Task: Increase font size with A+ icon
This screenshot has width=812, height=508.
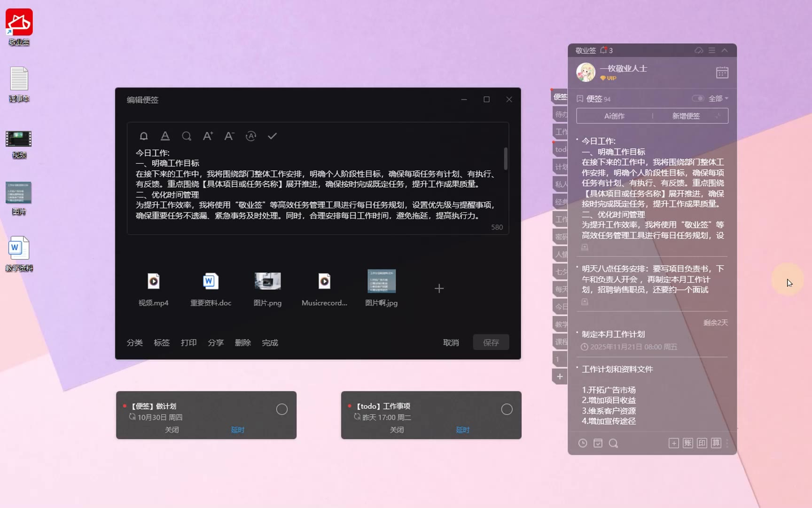Action: tap(208, 136)
